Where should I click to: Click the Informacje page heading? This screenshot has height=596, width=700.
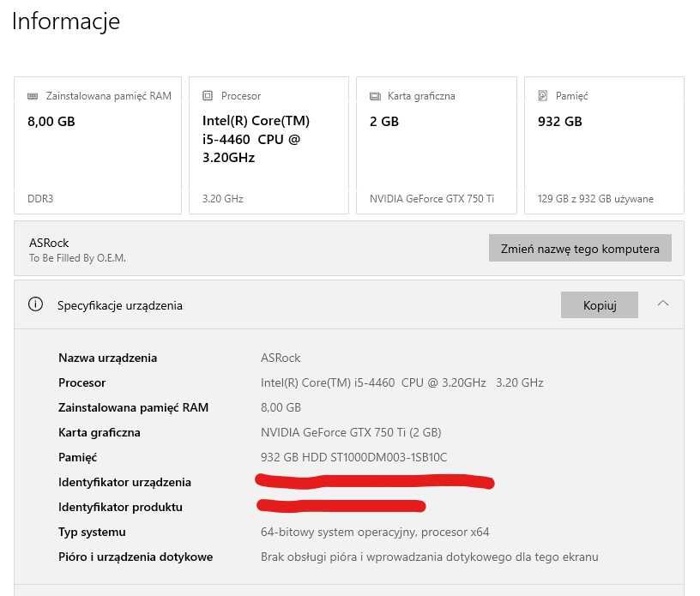click(x=66, y=21)
